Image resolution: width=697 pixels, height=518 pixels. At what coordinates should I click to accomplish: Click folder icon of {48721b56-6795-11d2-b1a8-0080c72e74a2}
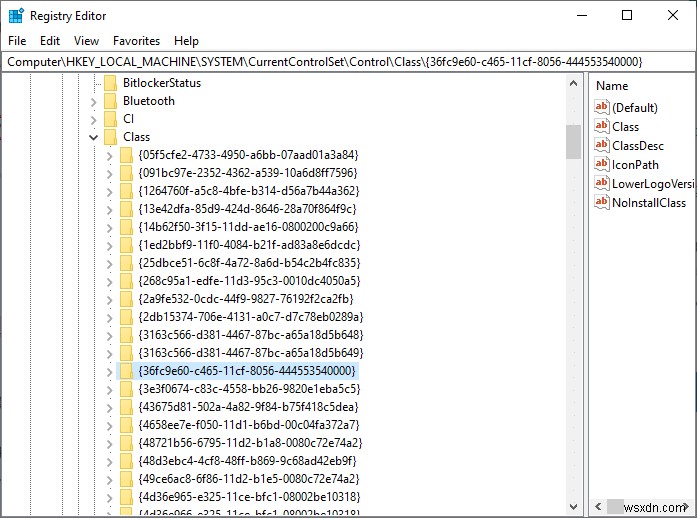coord(126,443)
